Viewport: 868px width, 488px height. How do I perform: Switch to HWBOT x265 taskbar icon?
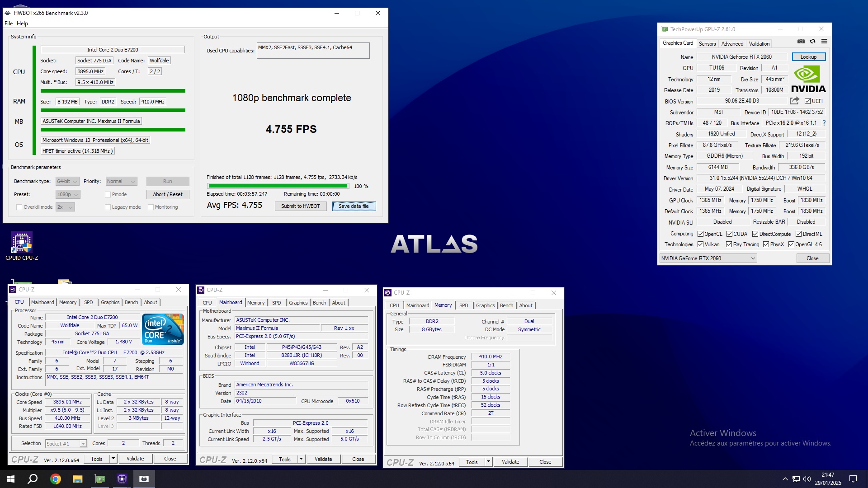pyautogui.click(x=144, y=479)
